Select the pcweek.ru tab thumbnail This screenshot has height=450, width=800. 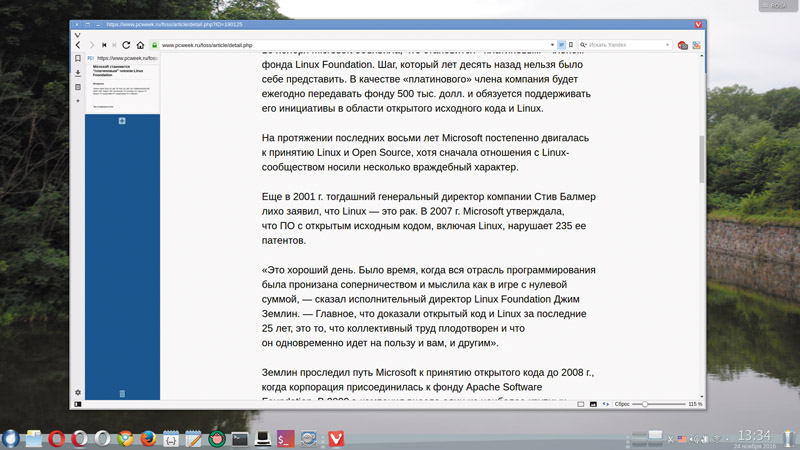pos(122,84)
